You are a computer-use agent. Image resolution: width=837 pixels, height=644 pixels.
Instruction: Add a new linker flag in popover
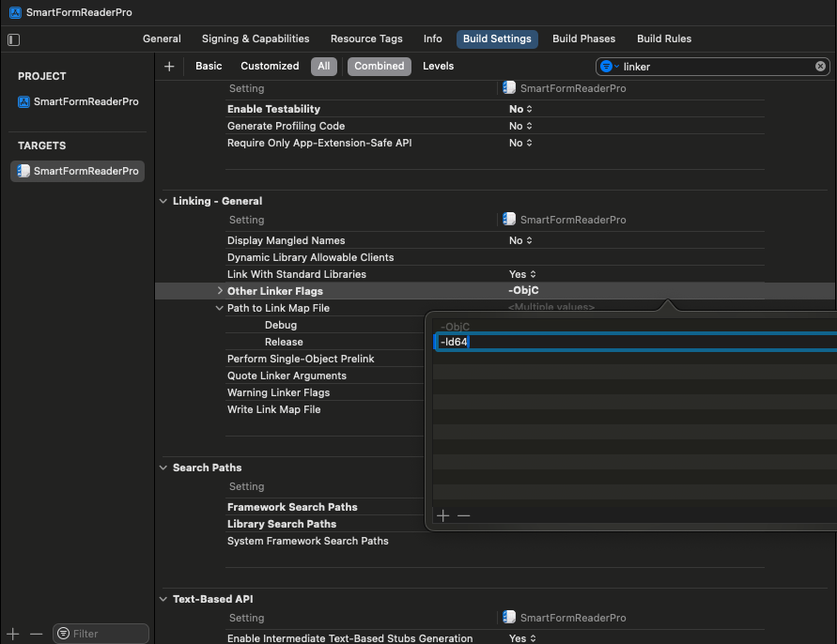tap(443, 515)
